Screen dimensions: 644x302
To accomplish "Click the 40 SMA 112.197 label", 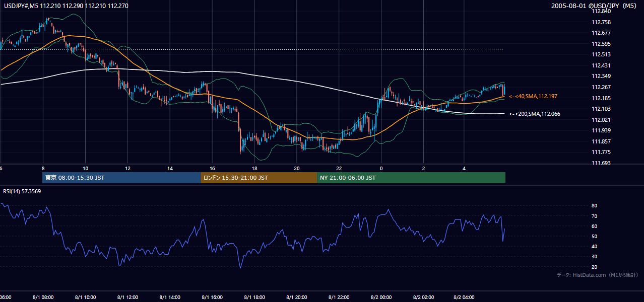I will pos(533,96).
